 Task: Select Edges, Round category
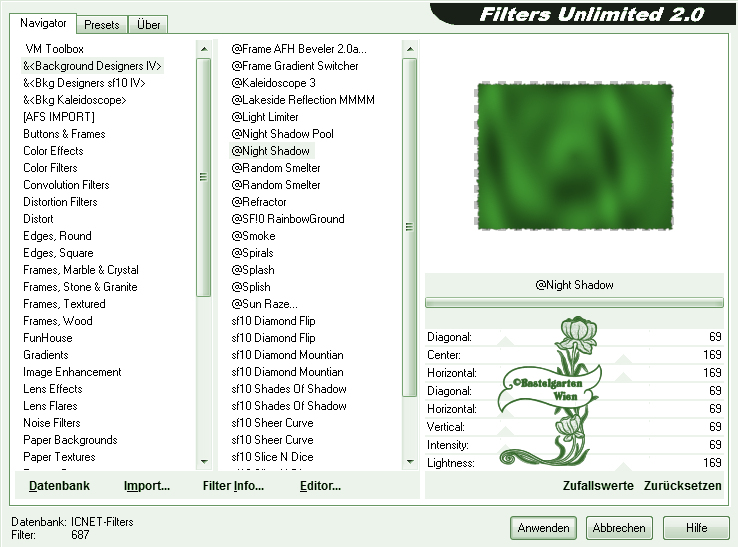[x=57, y=236]
